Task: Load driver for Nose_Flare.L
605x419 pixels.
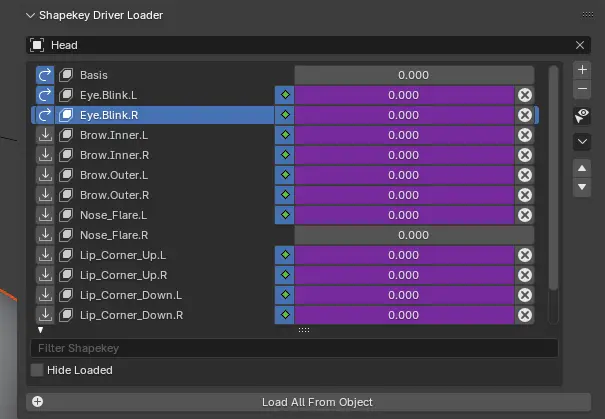Action: coord(45,215)
